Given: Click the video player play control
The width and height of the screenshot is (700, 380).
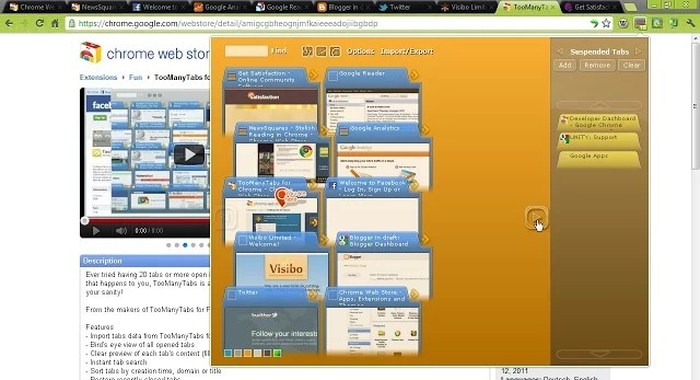Looking at the screenshot, I should pyautogui.click(x=96, y=231).
